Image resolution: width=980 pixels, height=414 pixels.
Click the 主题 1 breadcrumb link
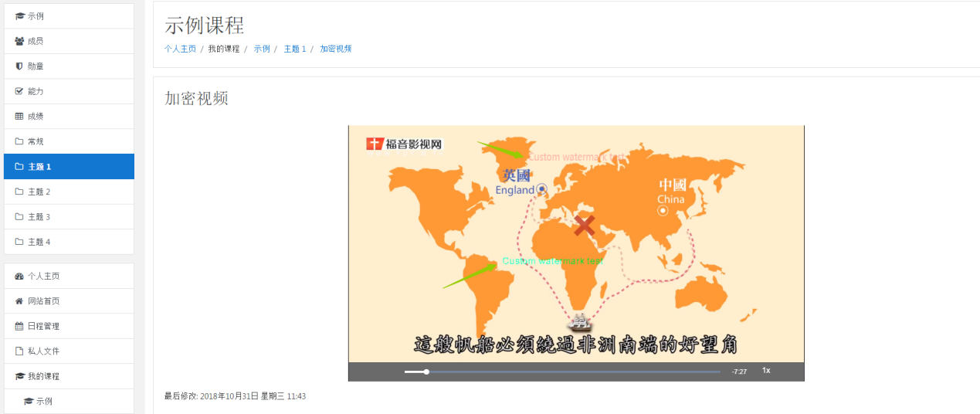pos(294,49)
